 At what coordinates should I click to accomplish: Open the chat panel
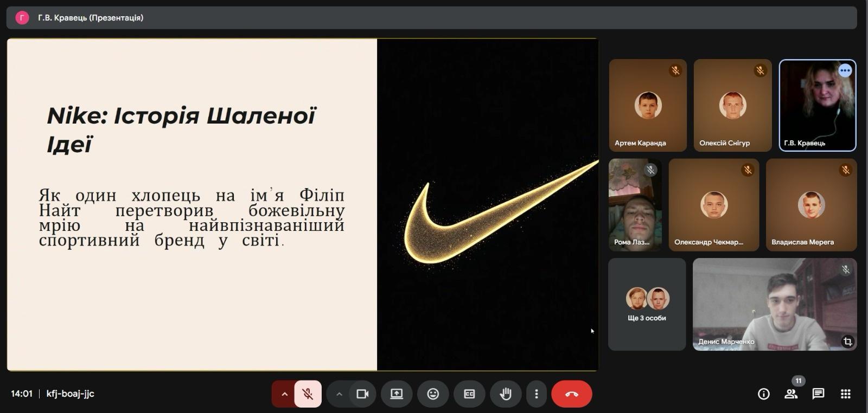818,394
